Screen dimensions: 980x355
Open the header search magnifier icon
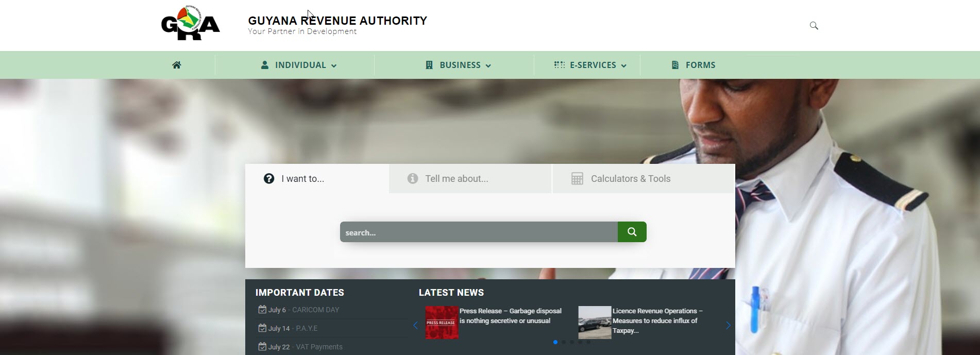tap(814, 26)
